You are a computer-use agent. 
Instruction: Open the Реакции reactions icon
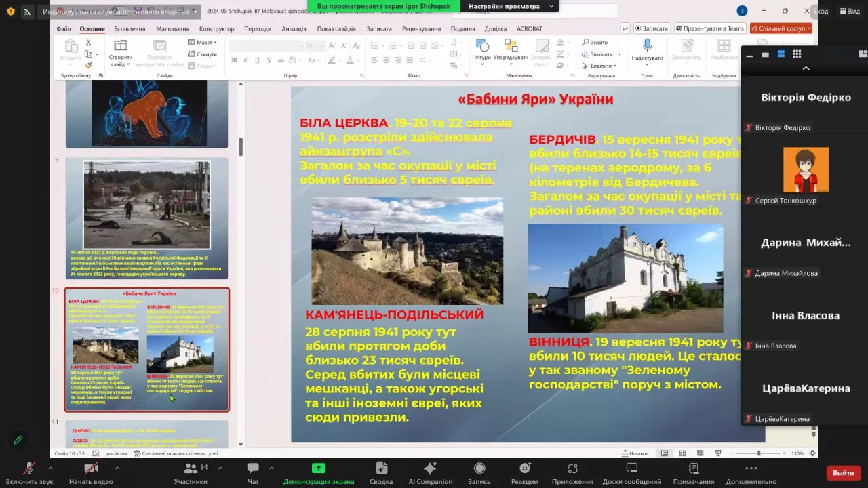(x=525, y=468)
